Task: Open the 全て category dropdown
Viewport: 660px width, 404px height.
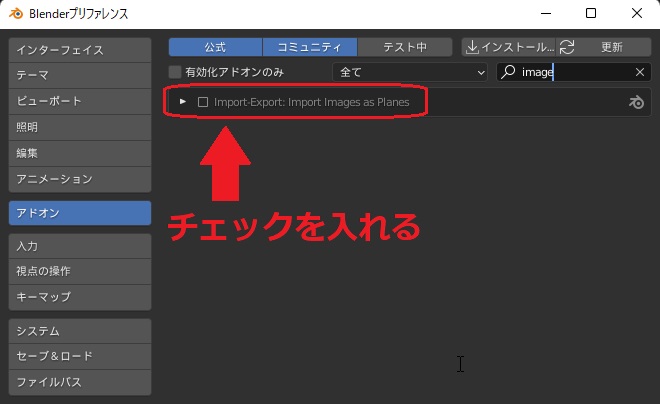Action: coord(410,72)
